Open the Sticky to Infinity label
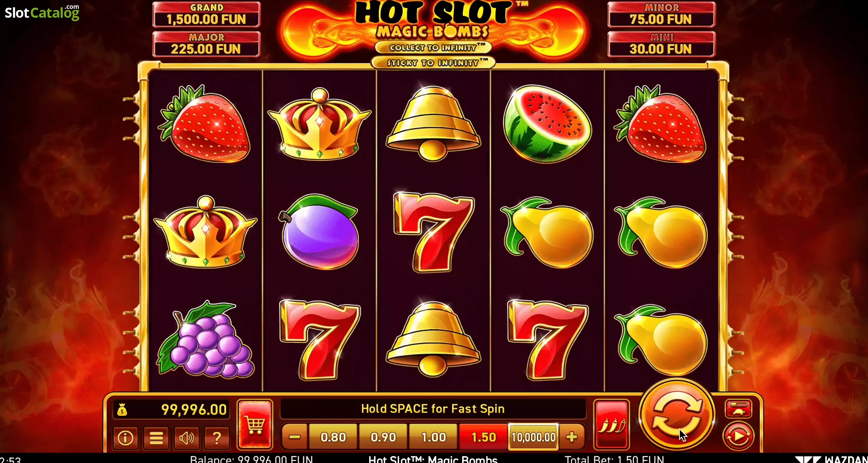 [x=433, y=62]
